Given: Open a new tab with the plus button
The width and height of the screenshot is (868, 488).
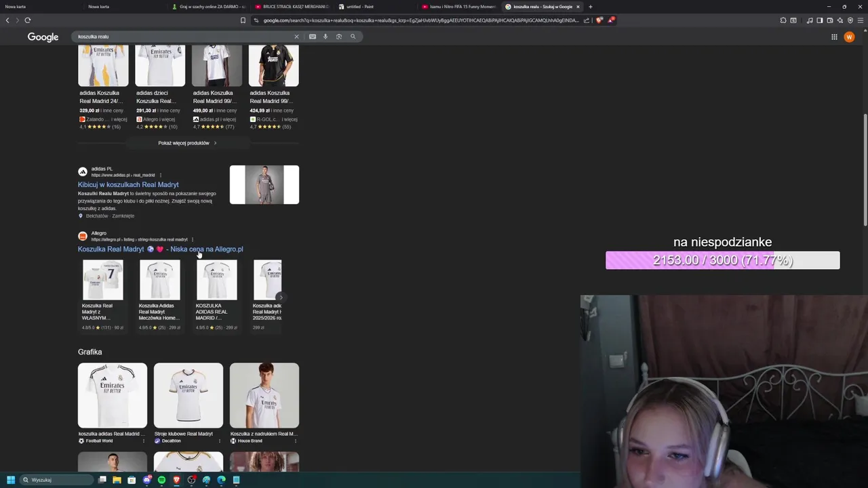Looking at the screenshot, I should [590, 7].
